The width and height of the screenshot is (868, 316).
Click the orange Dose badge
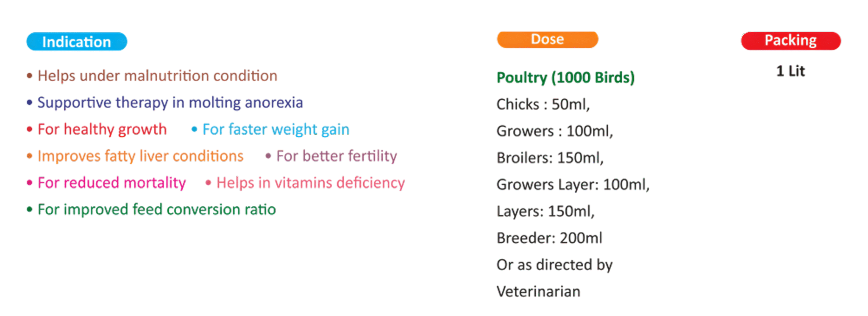click(x=547, y=39)
